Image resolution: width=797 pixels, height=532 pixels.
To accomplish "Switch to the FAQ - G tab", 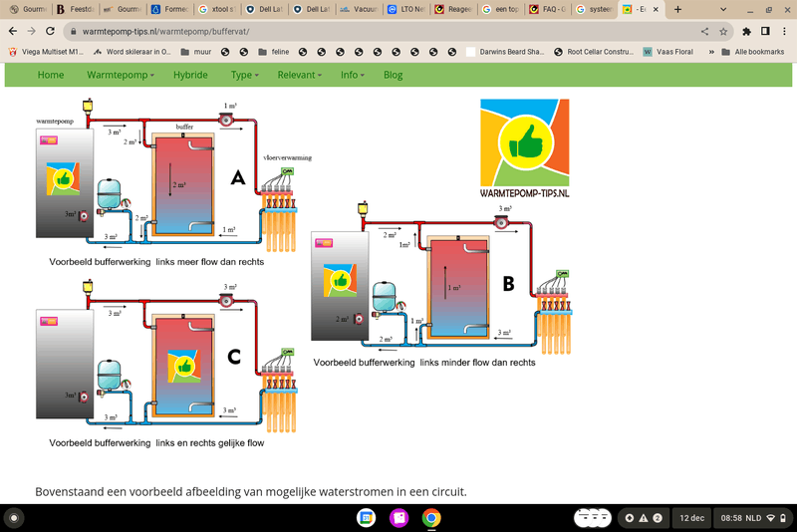I will 547,9.
